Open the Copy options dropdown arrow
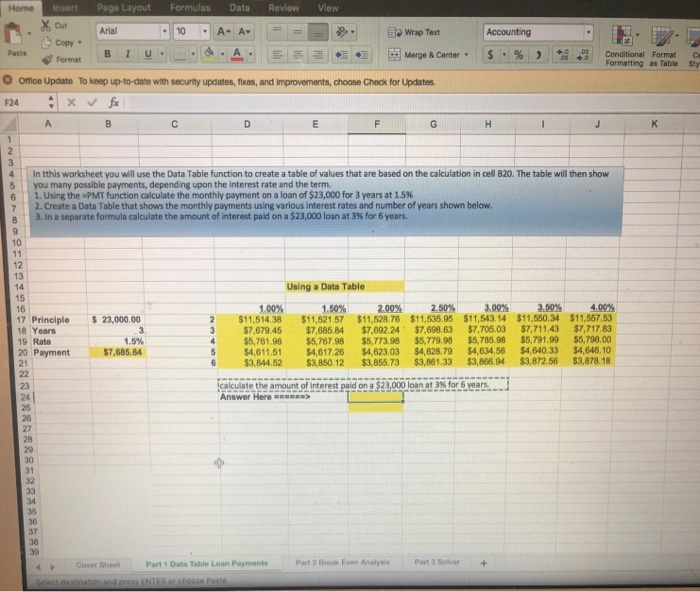Screen dimensions: 700x592 pos(80,43)
